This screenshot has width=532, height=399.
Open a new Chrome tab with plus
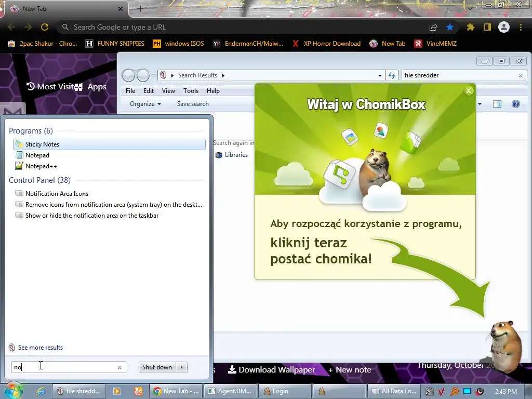point(140,9)
